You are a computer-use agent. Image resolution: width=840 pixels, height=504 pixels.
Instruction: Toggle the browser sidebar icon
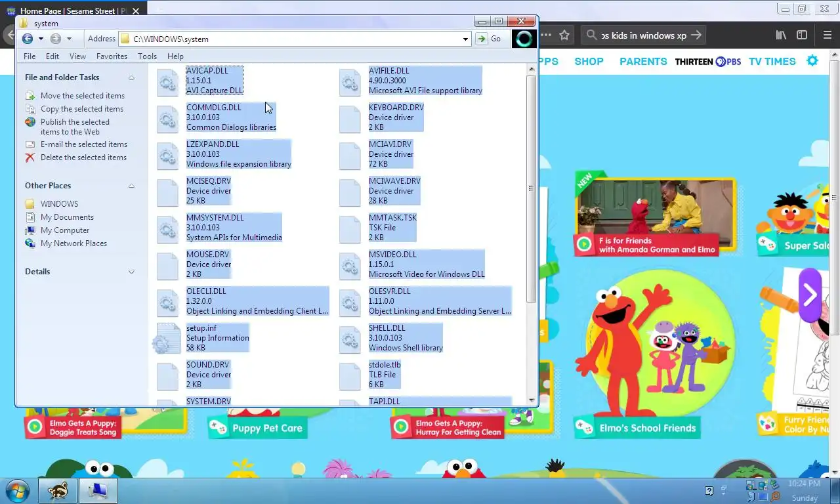coord(801,35)
